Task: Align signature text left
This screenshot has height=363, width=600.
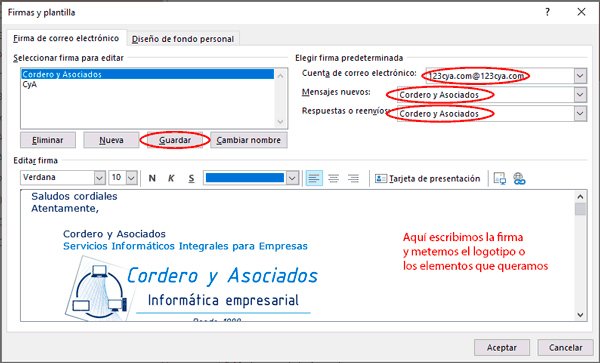Action: (x=314, y=178)
